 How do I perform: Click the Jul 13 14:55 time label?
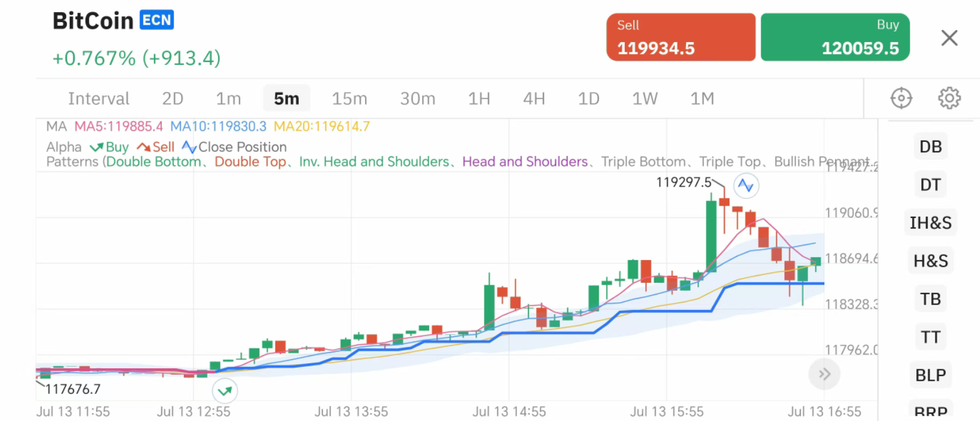(509, 412)
